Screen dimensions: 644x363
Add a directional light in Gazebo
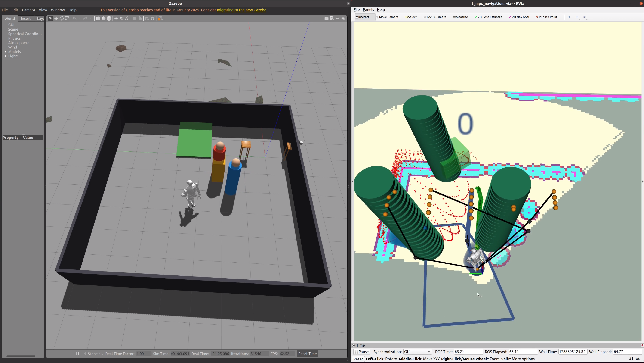click(x=127, y=19)
